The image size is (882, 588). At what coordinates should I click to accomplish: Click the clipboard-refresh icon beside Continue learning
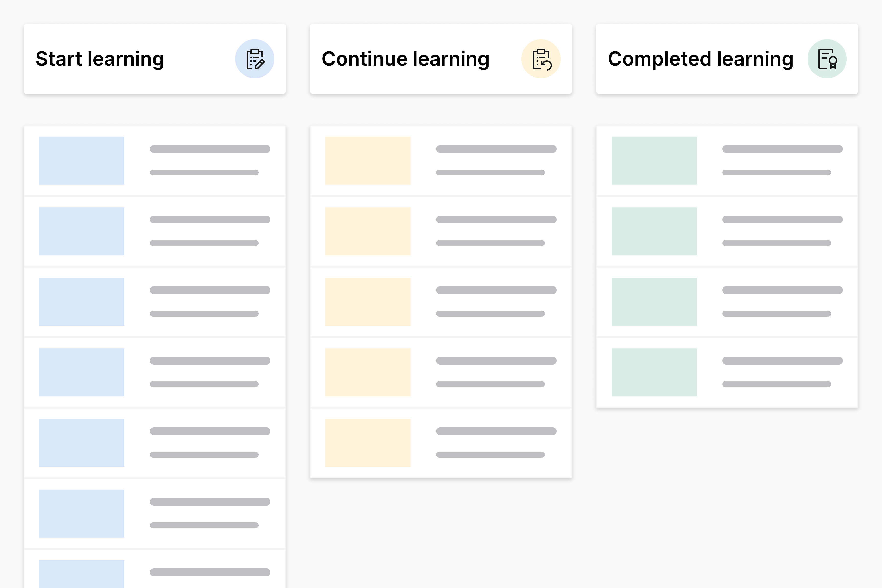pyautogui.click(x=541, y=59)
